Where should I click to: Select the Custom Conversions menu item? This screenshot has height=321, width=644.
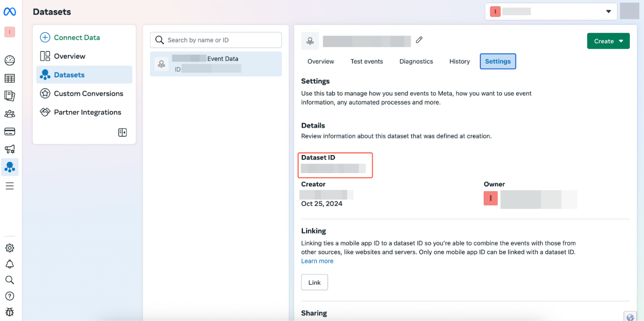click(x=88, y=94)
